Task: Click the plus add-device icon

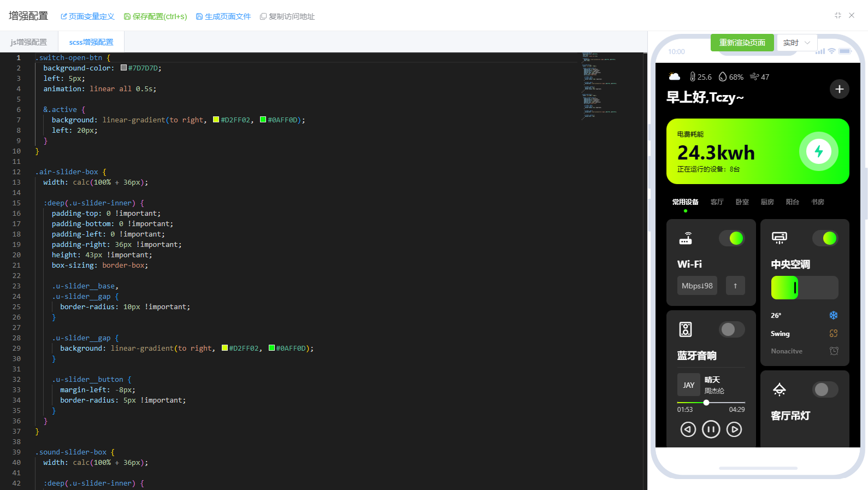Action: pos(839,89)
